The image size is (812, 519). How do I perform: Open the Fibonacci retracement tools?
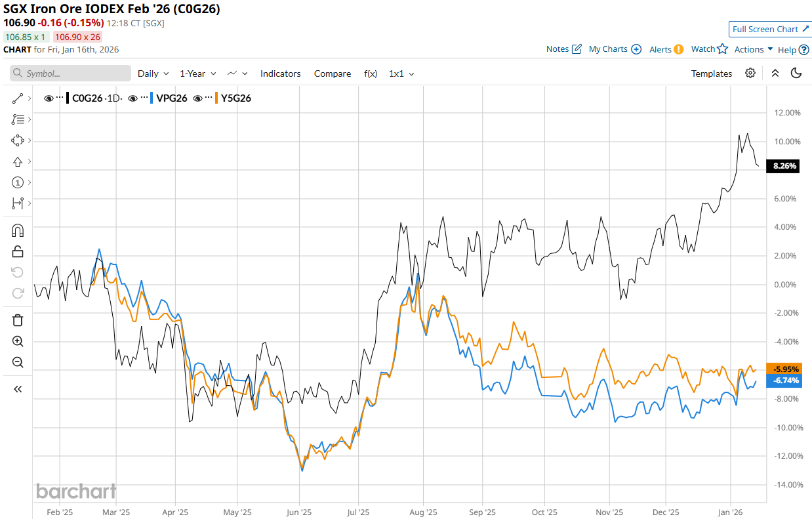[x=18, y=119]
